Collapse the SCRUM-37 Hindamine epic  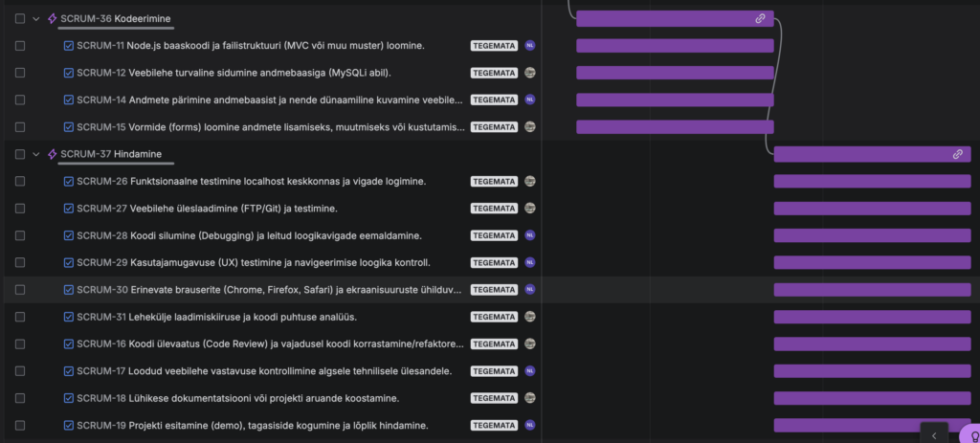coord(36,154)
